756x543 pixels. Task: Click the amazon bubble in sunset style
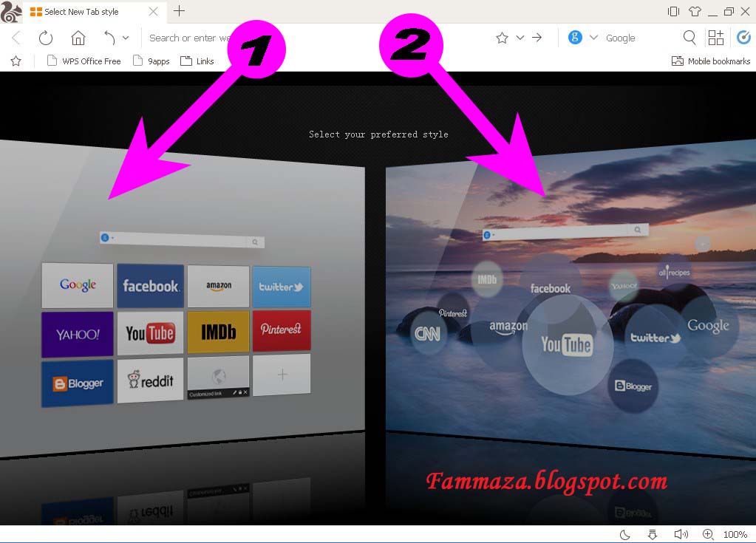(x=508, y=327)
